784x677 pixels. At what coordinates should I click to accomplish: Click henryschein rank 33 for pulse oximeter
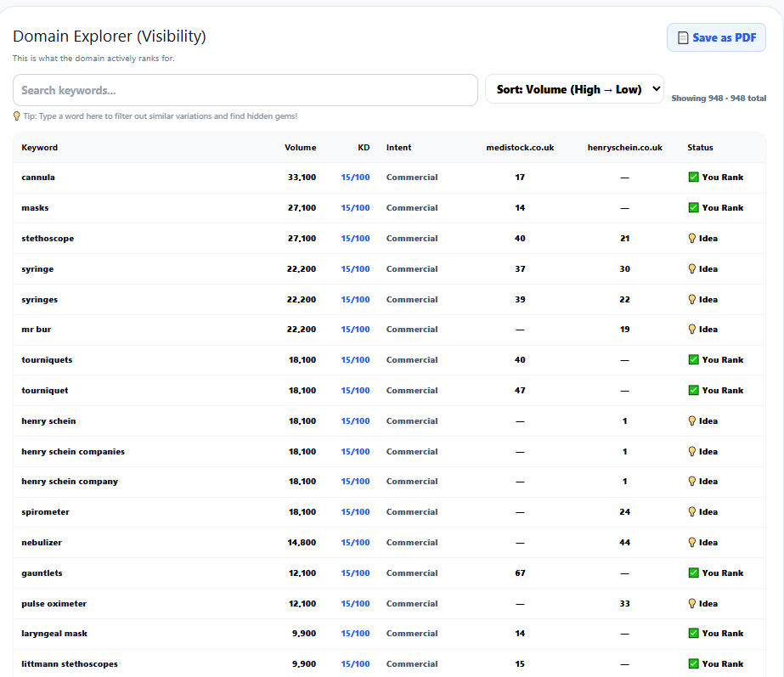point(624,603)
